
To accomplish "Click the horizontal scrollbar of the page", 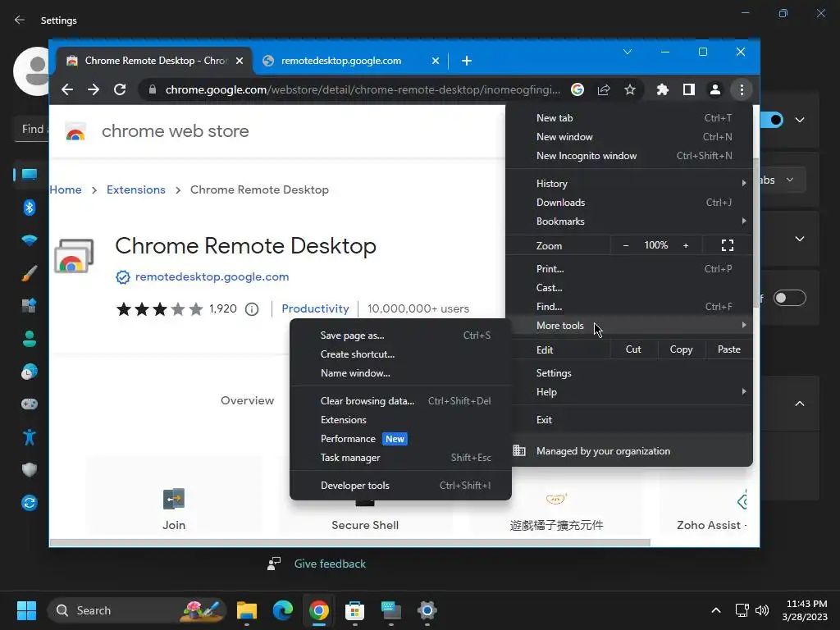I will (x=350, y=543).
